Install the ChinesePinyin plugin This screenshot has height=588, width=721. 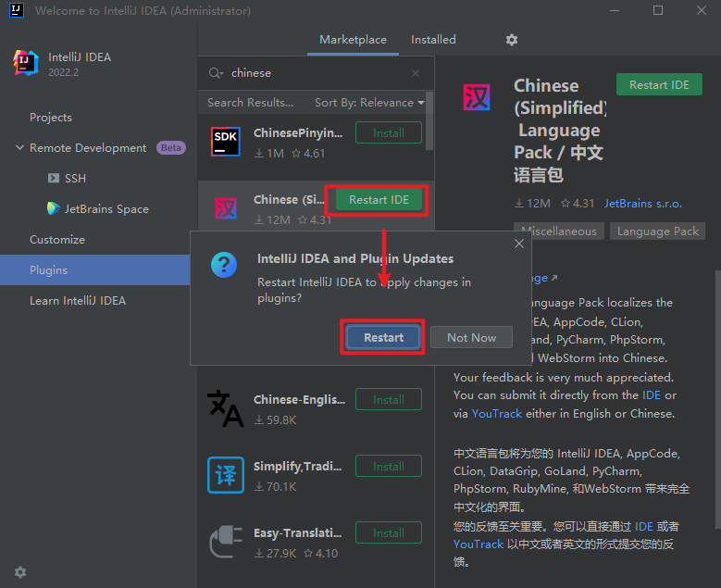pyautogui.click(x=389, y=133)
